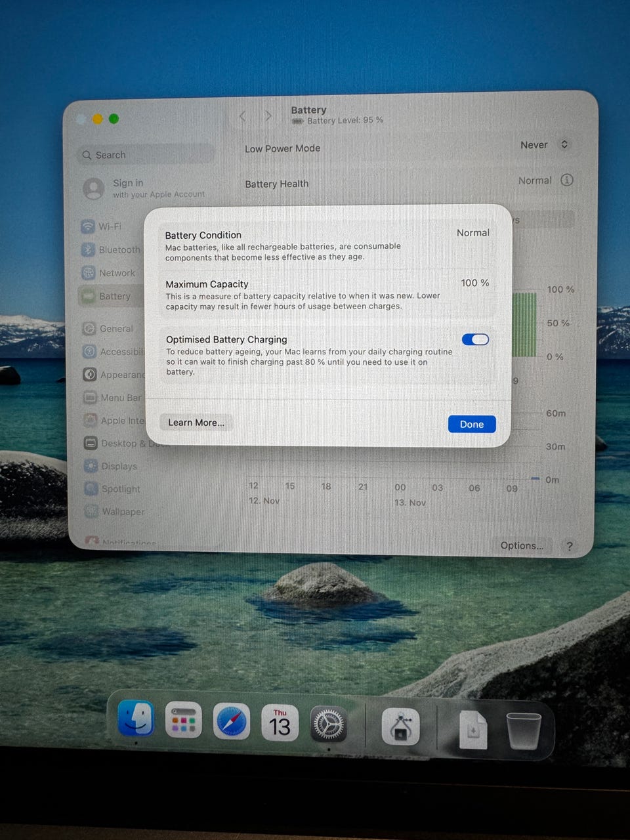
Task: Click the Search field in sidebar
Action: [146, 155]
